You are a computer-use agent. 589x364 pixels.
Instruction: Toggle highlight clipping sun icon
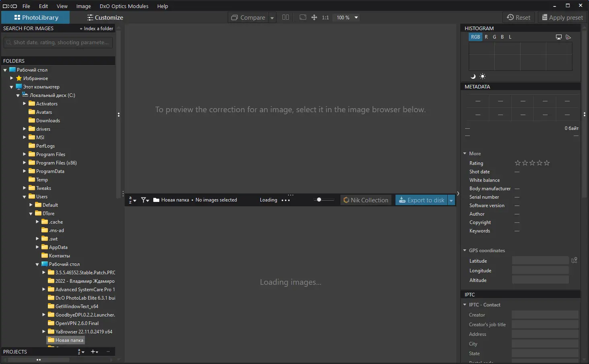pyautogui.click(x=483, y=76)
